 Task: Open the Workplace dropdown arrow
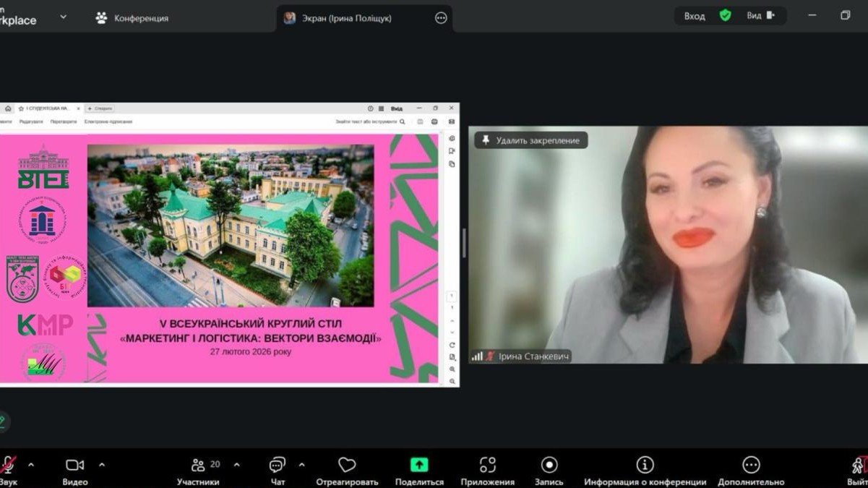point(63,17)
